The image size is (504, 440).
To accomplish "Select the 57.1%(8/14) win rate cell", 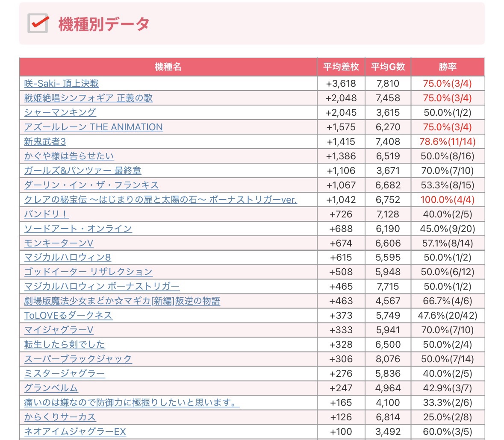I will [x=448, y=243].
